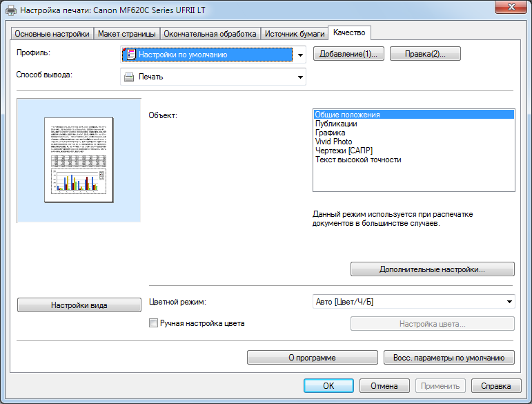
Task: Open Дополнительные настройки... dialog
Action: [432, 269]
